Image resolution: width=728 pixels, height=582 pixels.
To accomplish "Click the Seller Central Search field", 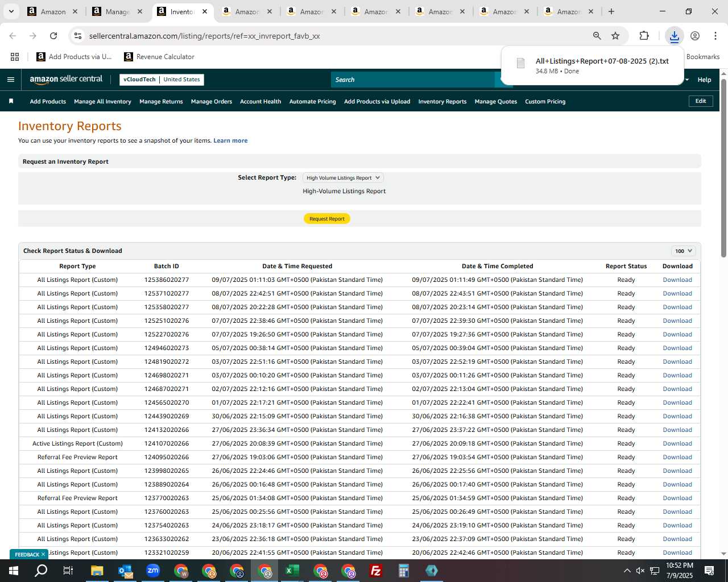I will coord(413,80).
